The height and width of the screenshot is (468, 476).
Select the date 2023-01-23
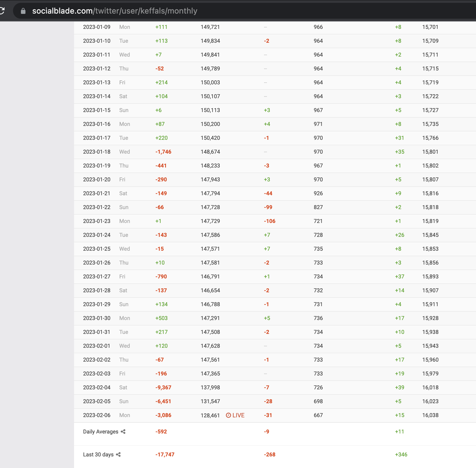point(97,221)
